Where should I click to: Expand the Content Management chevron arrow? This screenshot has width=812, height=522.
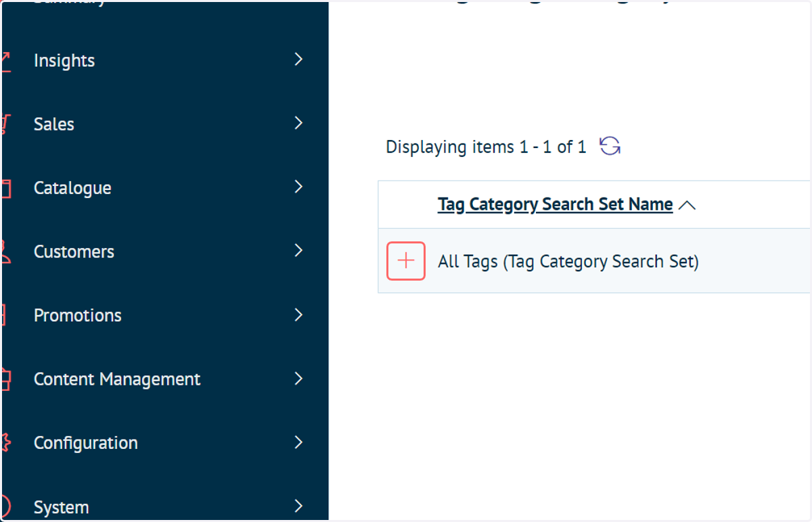299,378
